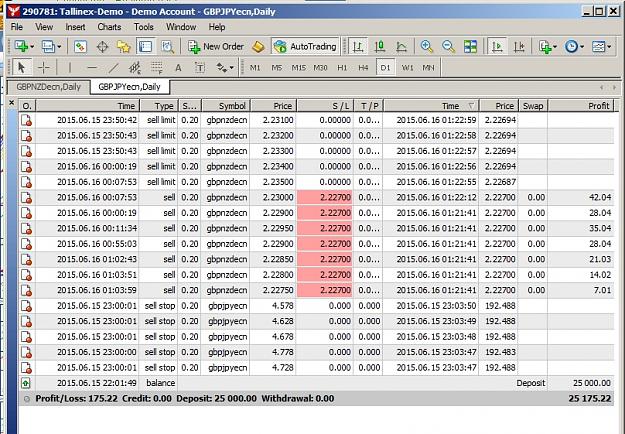This screenshot has height=434, width=625.
Task: Open the File menu
Action: point(16,27)
